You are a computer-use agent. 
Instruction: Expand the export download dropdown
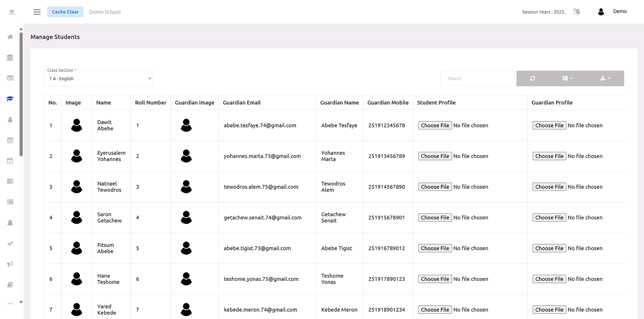pyautogui.click(x=605, y=78)
